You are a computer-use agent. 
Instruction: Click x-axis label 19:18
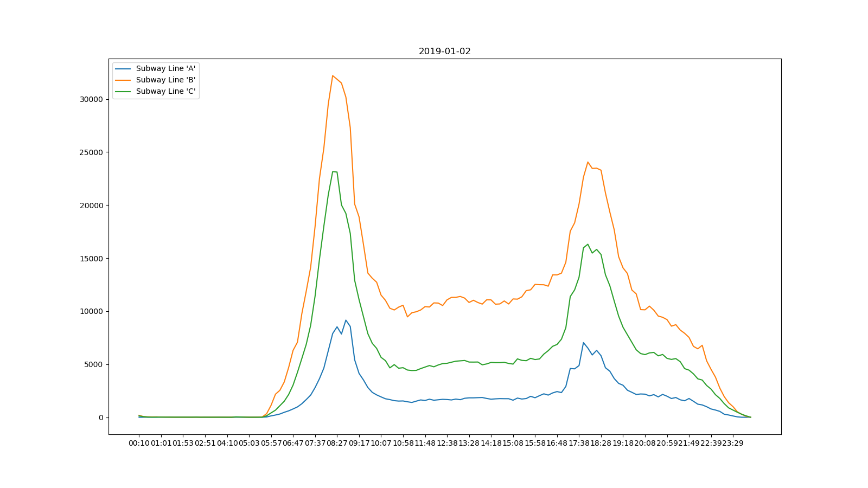tap(623, 443)
